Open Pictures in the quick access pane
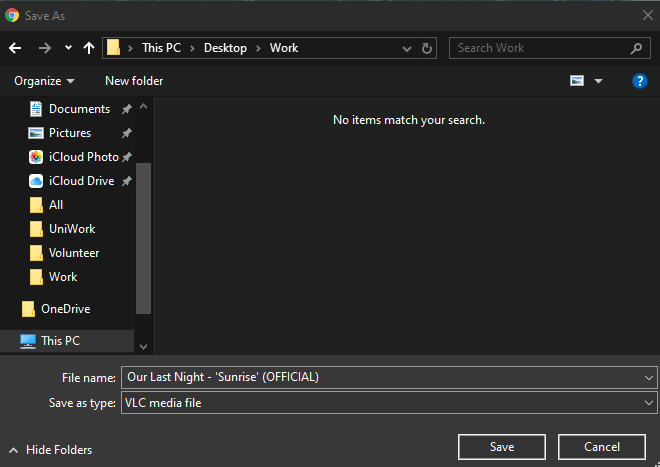Screen dimensions: 660x467 point(70,133)
